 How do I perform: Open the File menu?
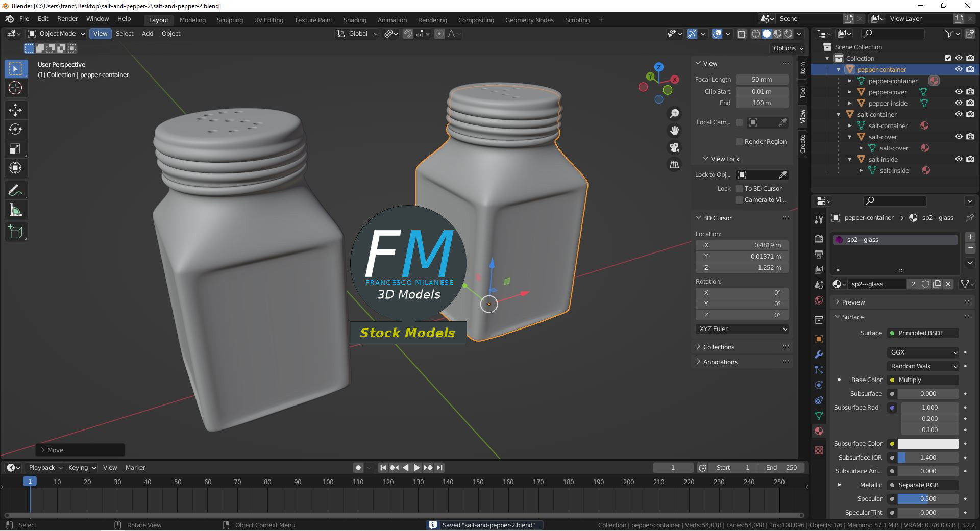(x=24, y=19)
